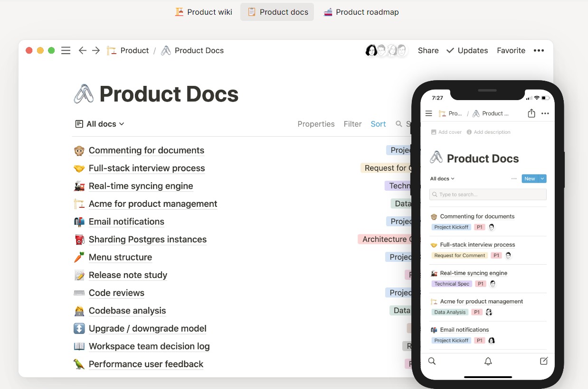The height and width of the screenshot is (389, 588).
Task: Open the Sort options
Action: pos(378,124)
